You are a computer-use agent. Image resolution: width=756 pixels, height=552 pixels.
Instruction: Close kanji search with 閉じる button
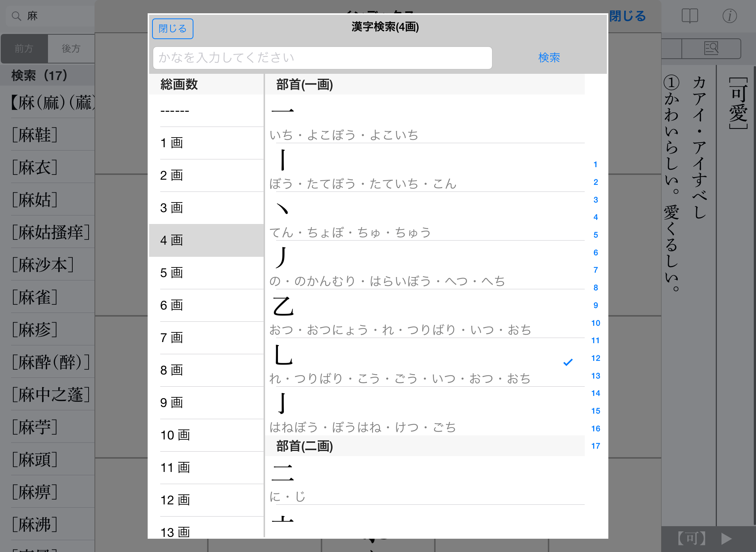(172, 29)
